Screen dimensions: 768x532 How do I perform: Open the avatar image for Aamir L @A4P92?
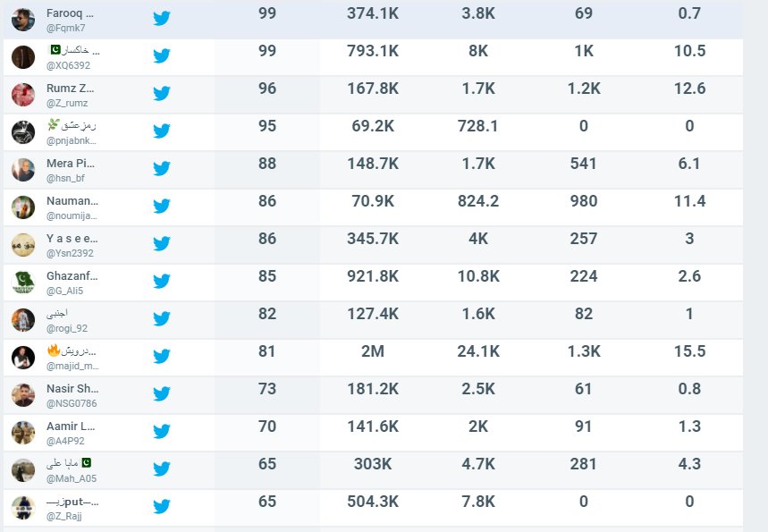23,433
